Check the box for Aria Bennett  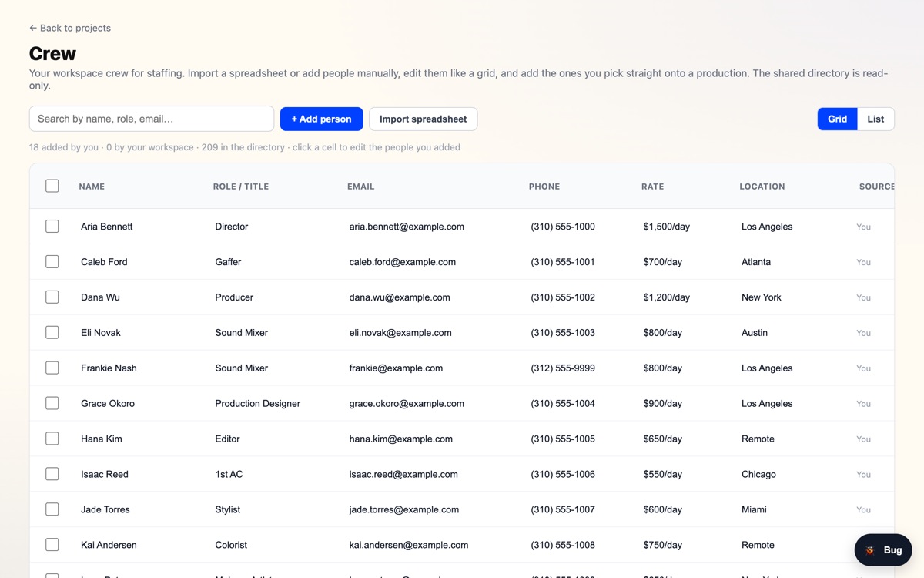(52, 227)
